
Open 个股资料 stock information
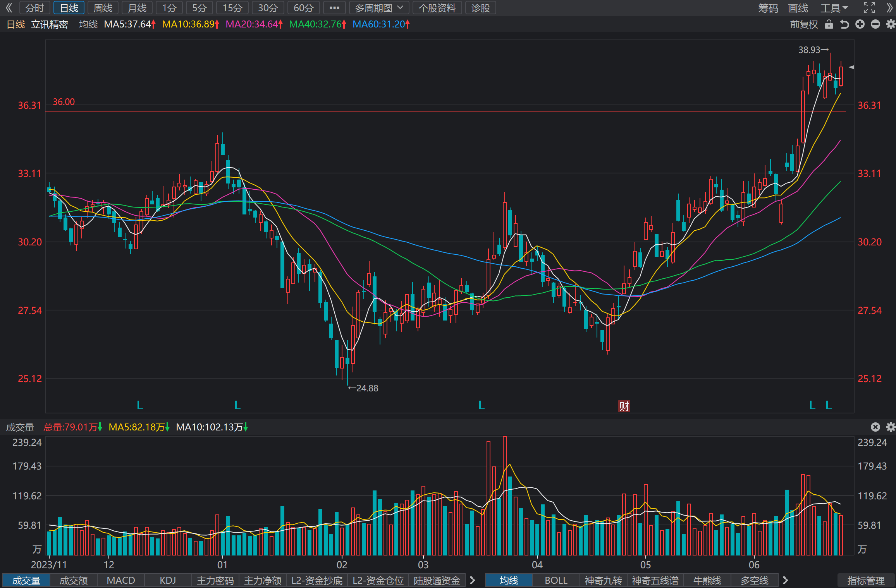(x=437, y=8)
